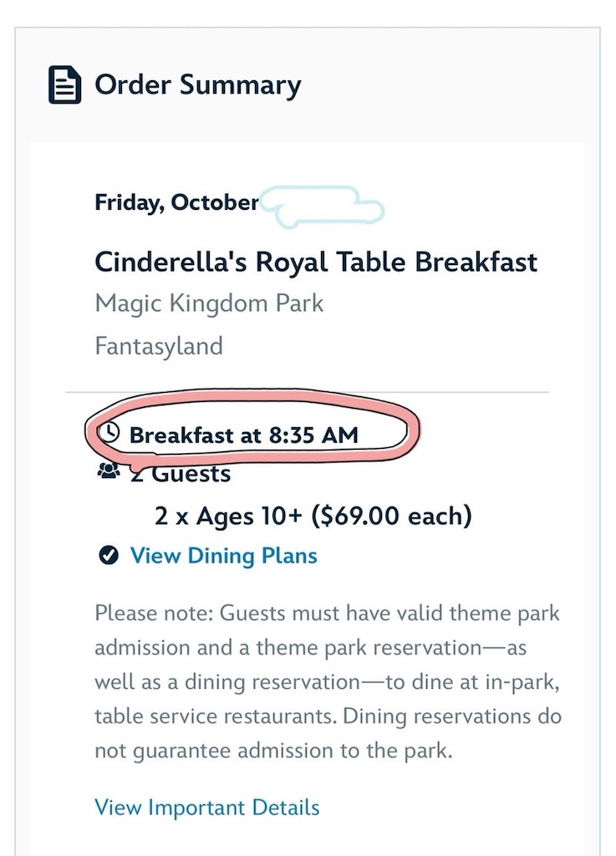Screen dimensions: 616x856
Task: Click the $69.00 each price text
Action: click(391, 516)
